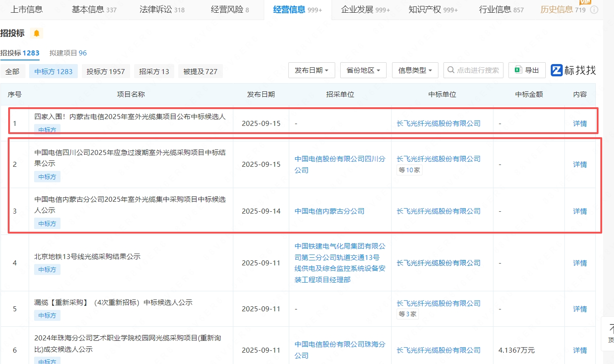Open project 四家入围！内蒙古电信2025年室外光缆集
Viewport: 614px width, 364px height.
pos(130,117)
